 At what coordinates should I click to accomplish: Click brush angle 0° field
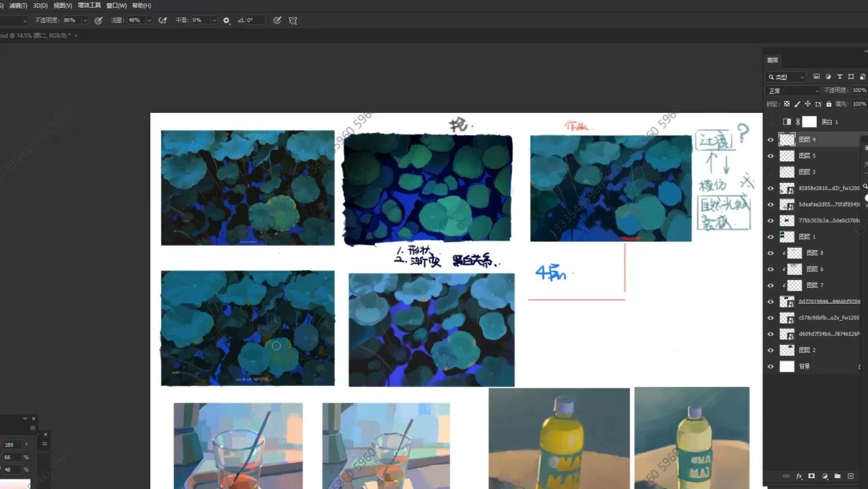tap(256, 20)
